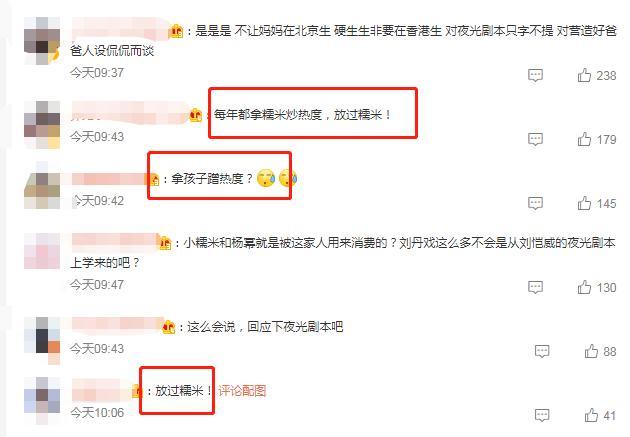Image resolution: width=630 pixels, height=437 pixels.
Task: Open the avatar of the first commenter
Action: (42, 41)
